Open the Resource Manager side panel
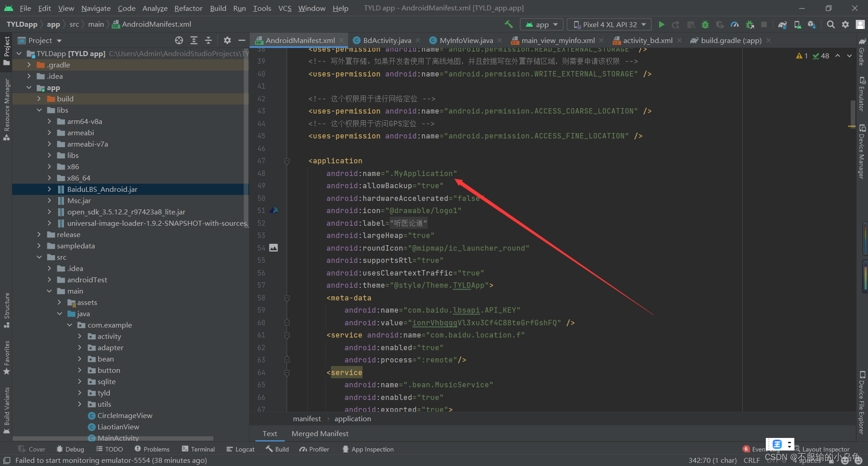Image resolution: width=868 pixels, height=466 pixels. coord(6,109)
